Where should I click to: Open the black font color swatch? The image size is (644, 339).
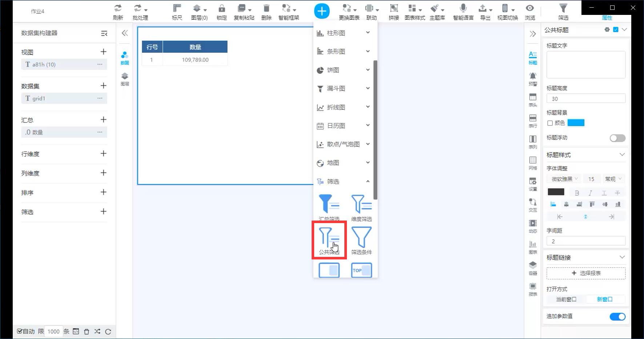click(x=556, y=192)
